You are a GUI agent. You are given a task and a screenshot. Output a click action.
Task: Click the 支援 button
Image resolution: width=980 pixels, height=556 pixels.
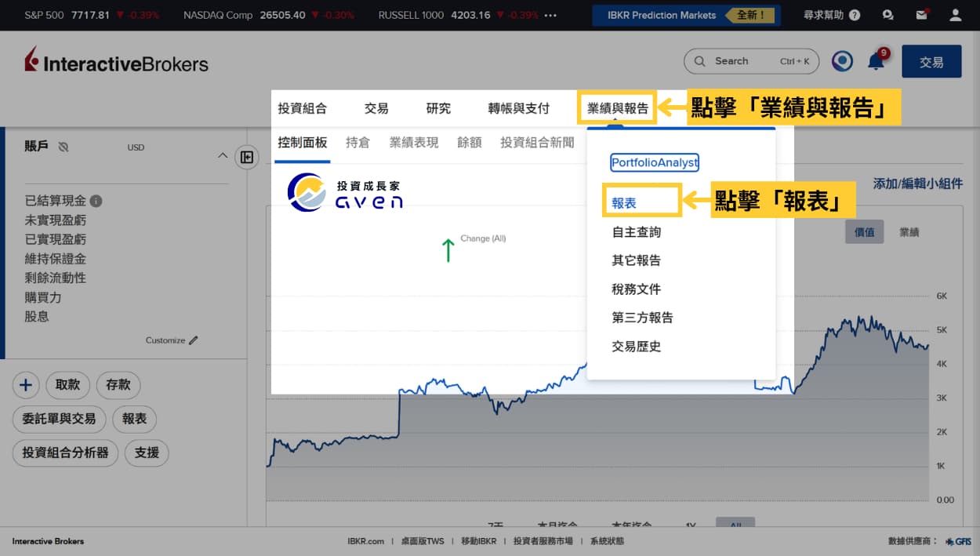click(147, 452)
